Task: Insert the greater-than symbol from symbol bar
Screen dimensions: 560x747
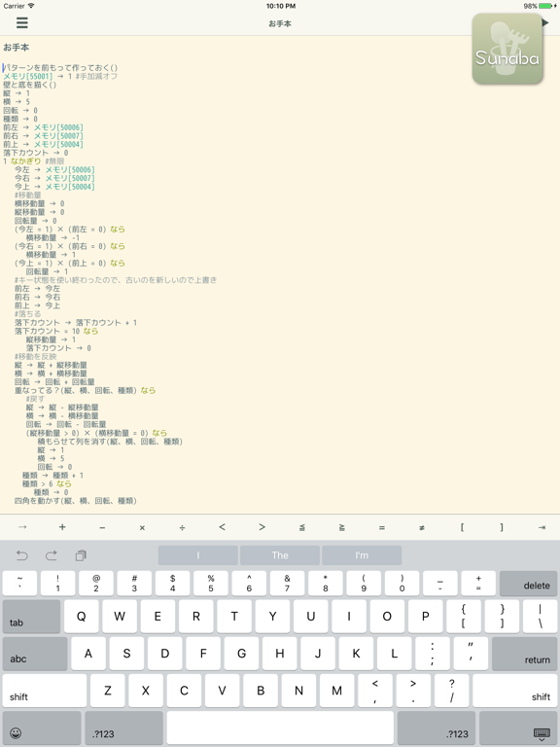Action: click(262, 527)
